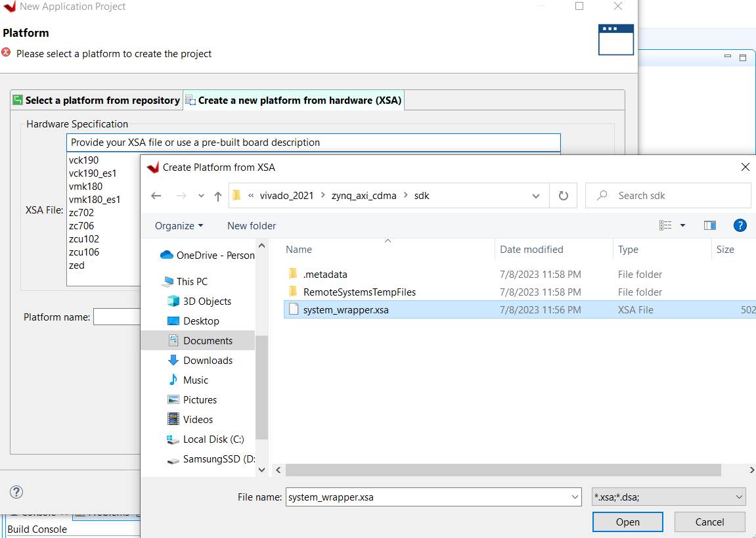Open the change view dropdown arrow

pos(682,225)
